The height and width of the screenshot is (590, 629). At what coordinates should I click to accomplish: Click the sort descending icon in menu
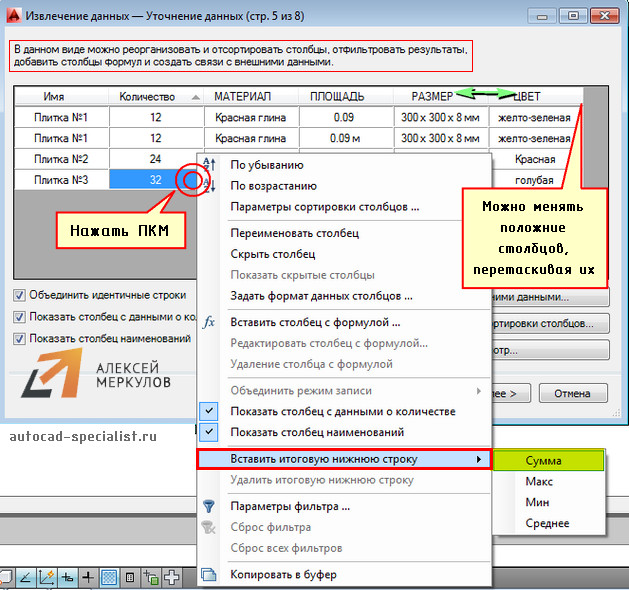click(209, 165)
